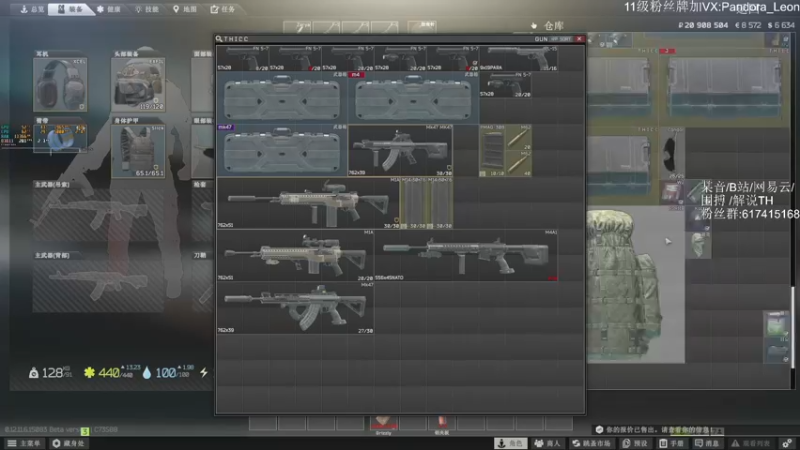Viewport: 800px width, 450px height.
Task: Open the 总览 overview tab
Action: click(32, 9)
